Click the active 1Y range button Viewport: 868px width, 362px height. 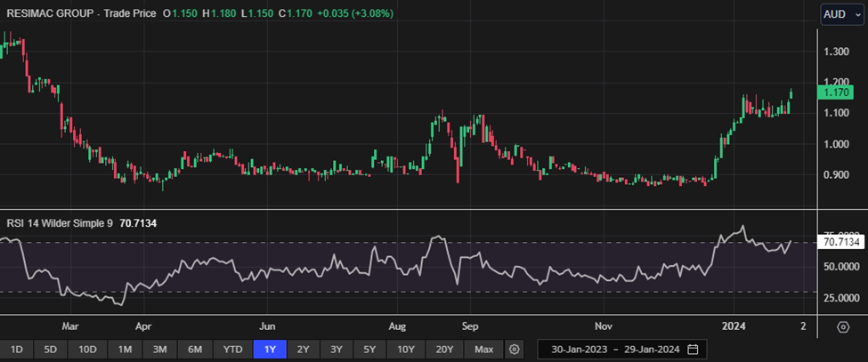(270, 348)
